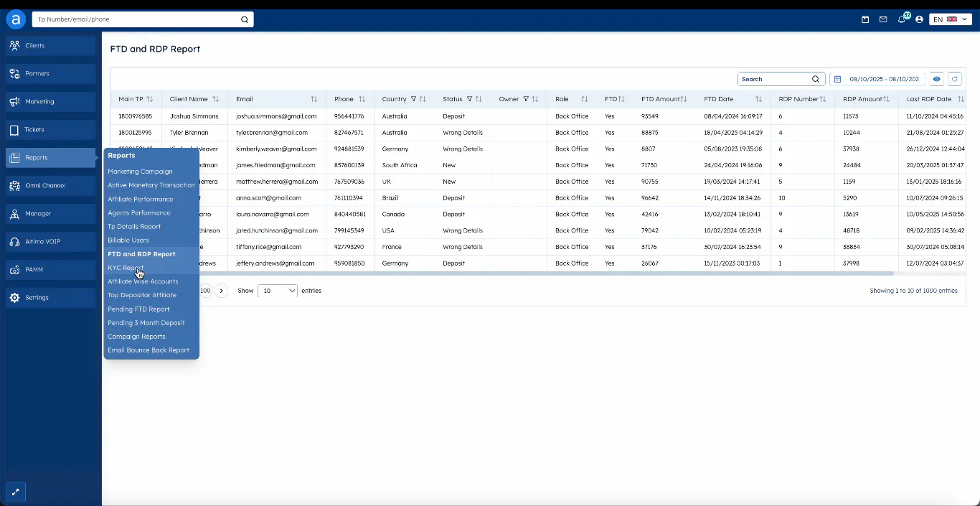The height and width of the screenshot is (506, 980).
Task: Click the Omni Channel sidebar icon
Action: pyautogui.click(x=15, y=186)
